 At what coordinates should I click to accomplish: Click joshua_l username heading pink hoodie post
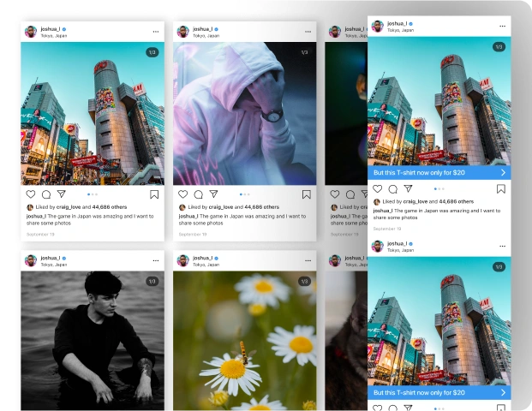[202, 29]
